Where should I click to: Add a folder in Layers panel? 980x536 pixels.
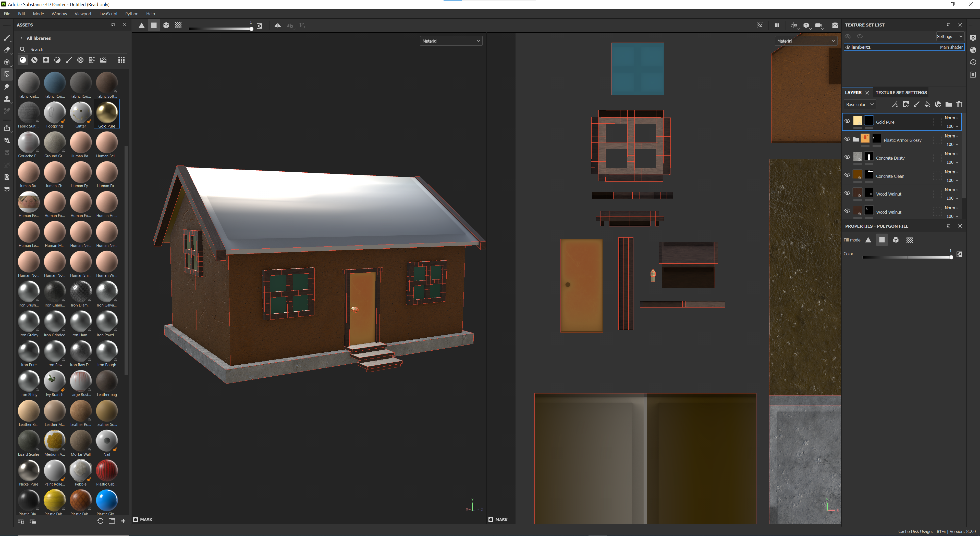[x=948, y=105]
